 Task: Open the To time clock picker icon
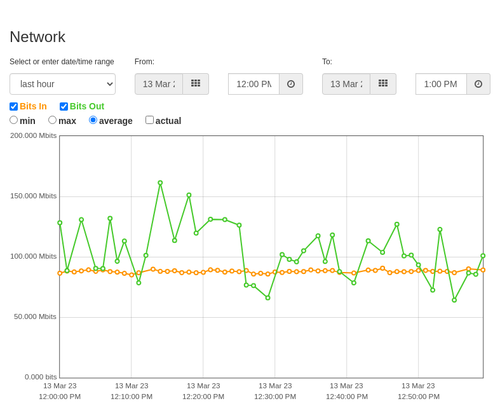click(x=478, y=84)
